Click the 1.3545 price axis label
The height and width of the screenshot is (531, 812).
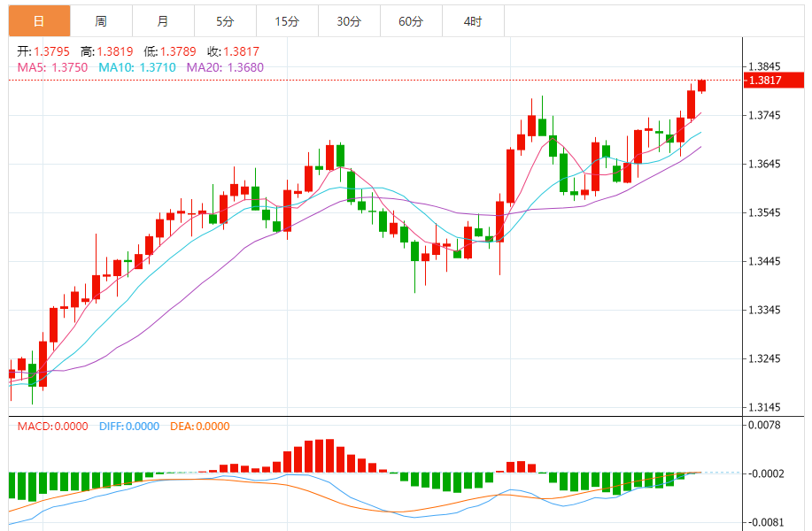[x=764, y=212]
